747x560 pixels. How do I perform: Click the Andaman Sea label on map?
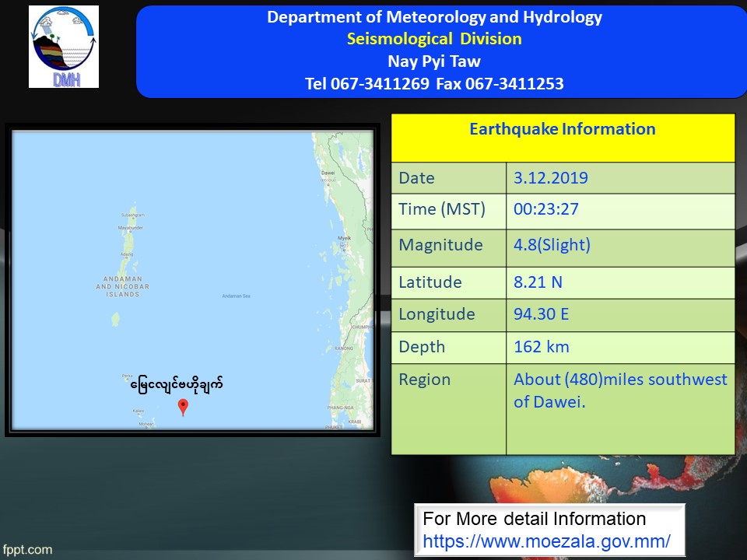coord(236,296)
